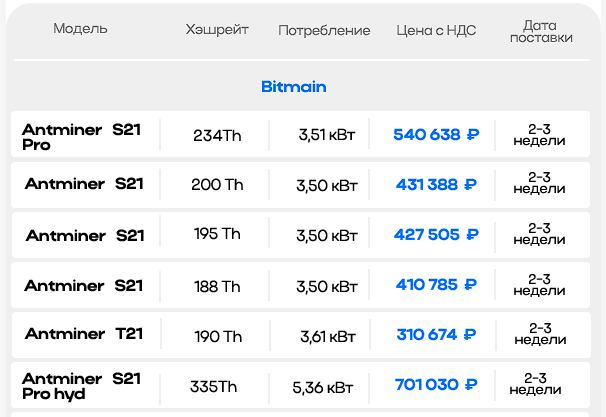
Task: Click the Bitmain brand heading
Action: tap(293, 87)
